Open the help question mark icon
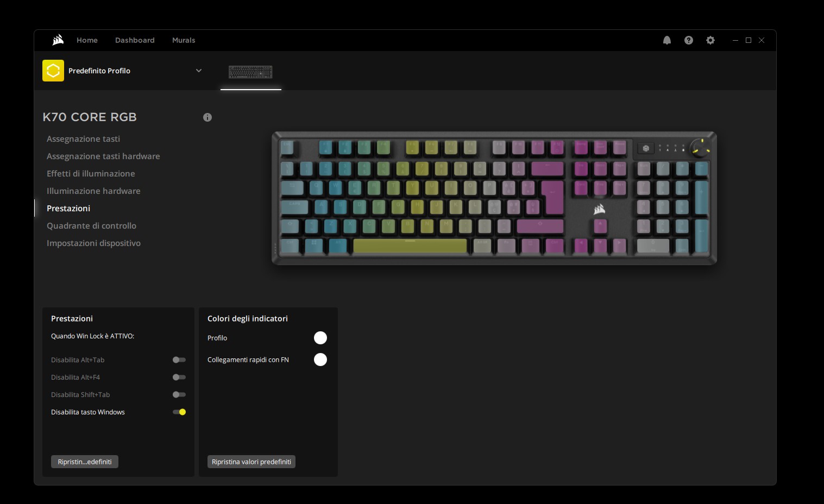 point(689,40)
